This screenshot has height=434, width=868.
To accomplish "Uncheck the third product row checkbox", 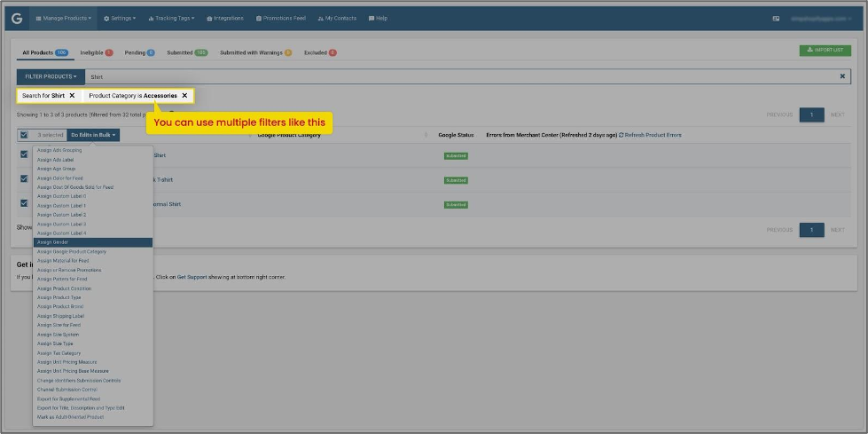I will pyautogui.click(x=24, y=203).
